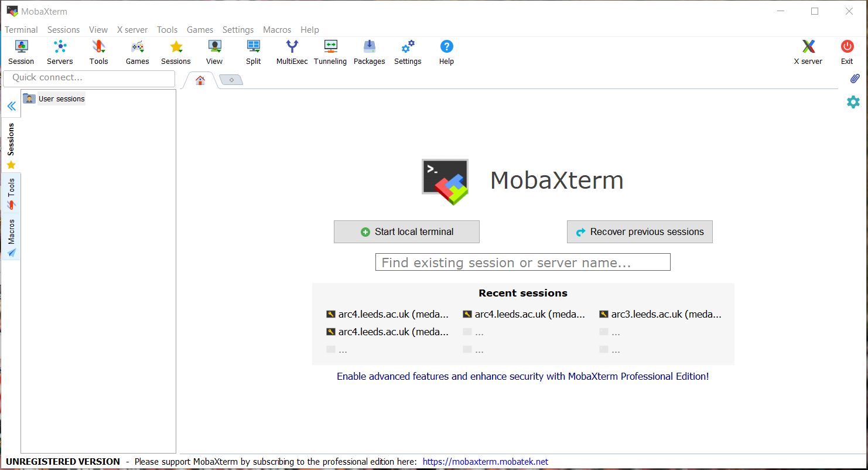Click Recover previous sessions button

[640, 231]
